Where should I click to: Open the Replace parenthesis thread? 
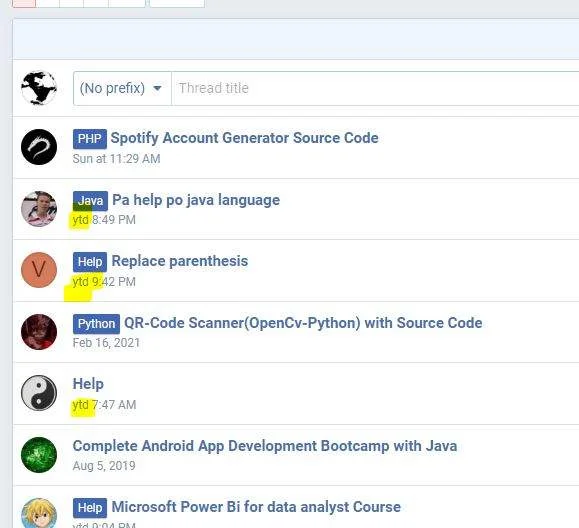[x=180, y=261]
